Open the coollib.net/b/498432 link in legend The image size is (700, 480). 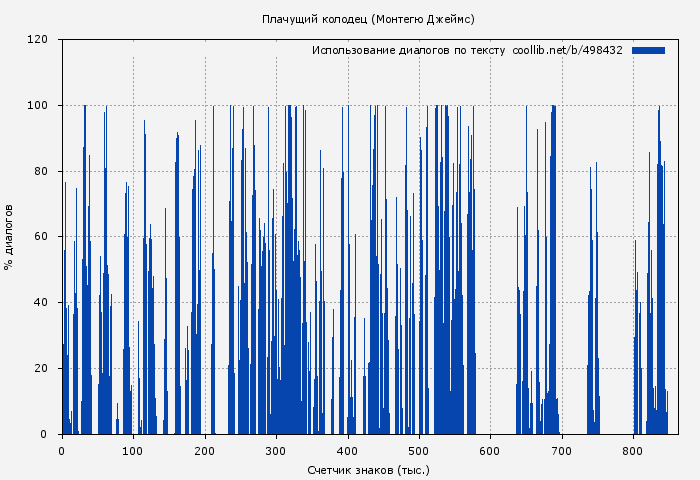567,50
